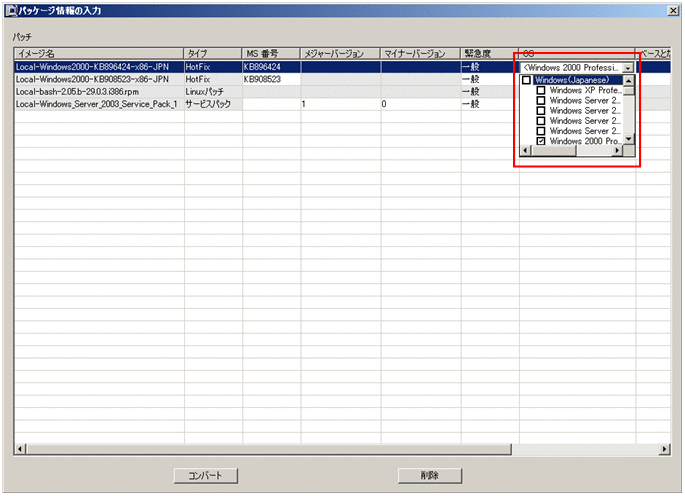Uncheck the Windows 2000 Pro... checkbox
Screen dimensions: 685x496
click(541, 141)
